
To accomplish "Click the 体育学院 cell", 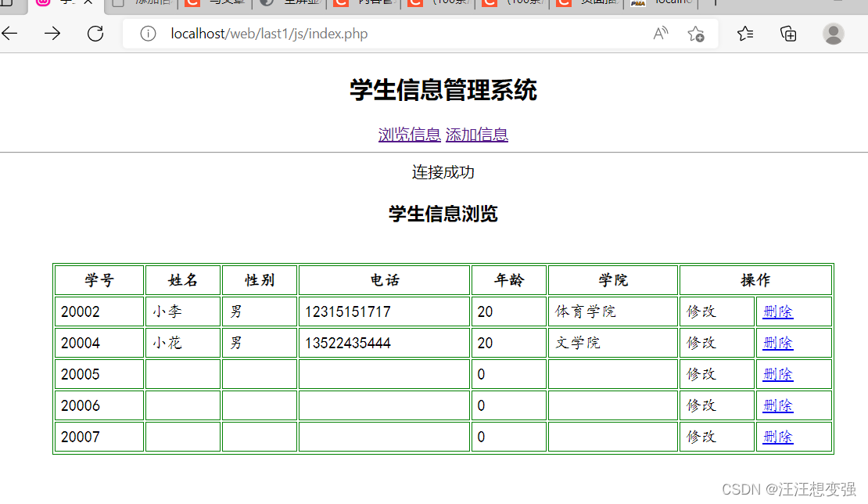I will (x=613, y=311).
